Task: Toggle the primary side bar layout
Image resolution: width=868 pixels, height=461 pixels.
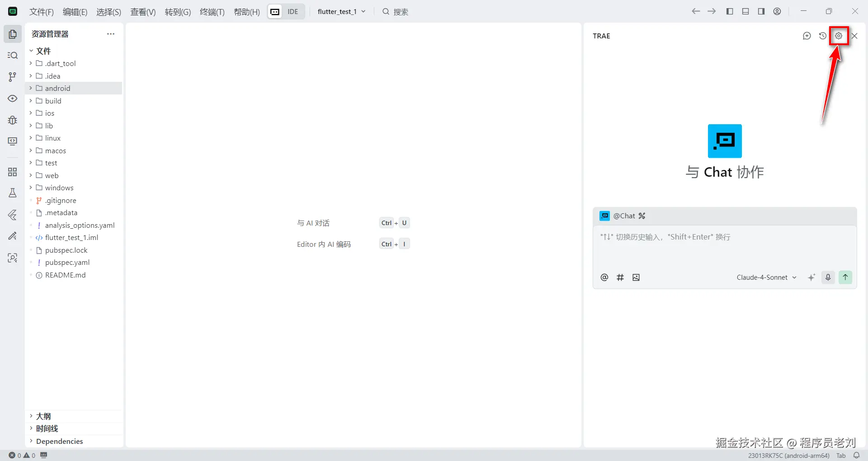Action: [x=730, y=11]
